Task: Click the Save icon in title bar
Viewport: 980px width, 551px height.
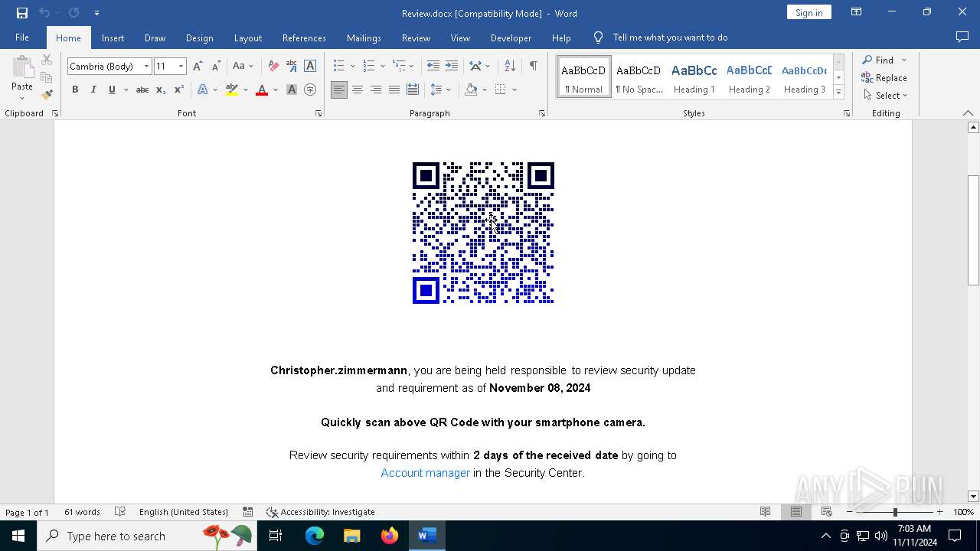Action: [22, 13]
